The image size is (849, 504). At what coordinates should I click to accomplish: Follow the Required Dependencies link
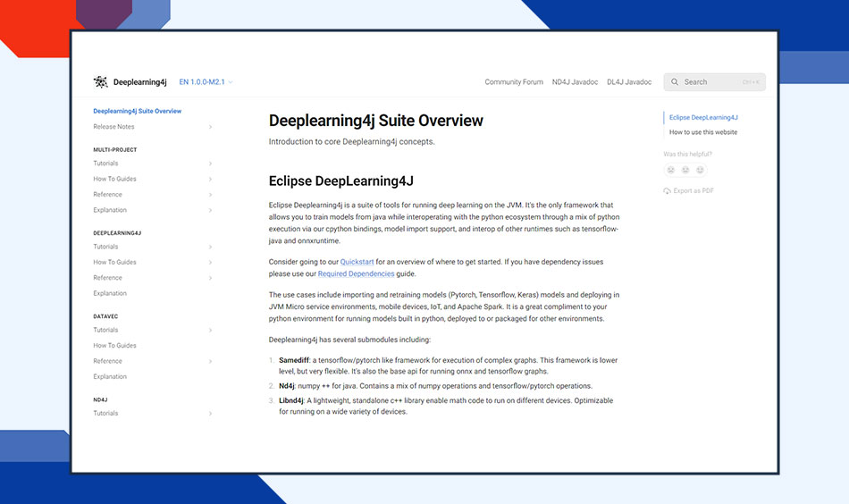pyautogui.click(x=356, y=273)
